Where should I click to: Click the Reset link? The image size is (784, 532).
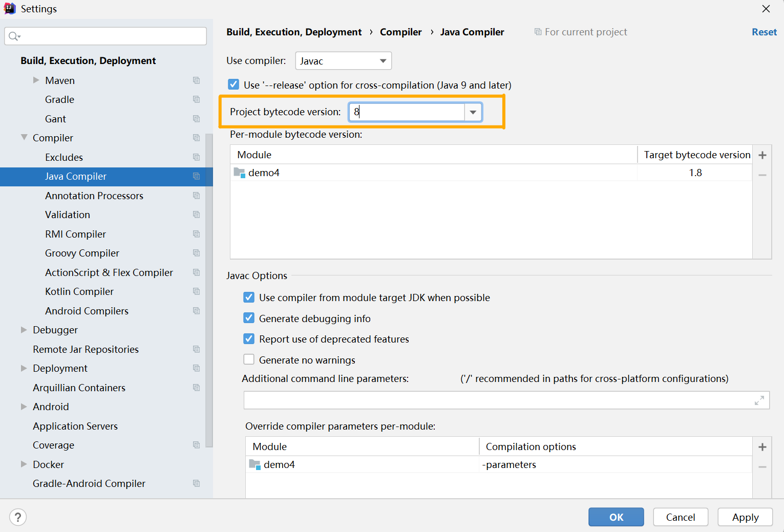pos(764,32)
